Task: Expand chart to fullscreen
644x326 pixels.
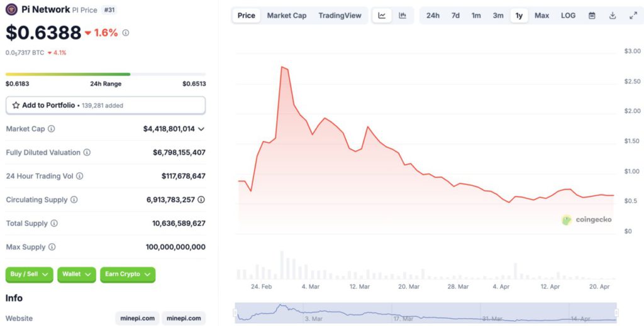Action: [x=633, y=16]
